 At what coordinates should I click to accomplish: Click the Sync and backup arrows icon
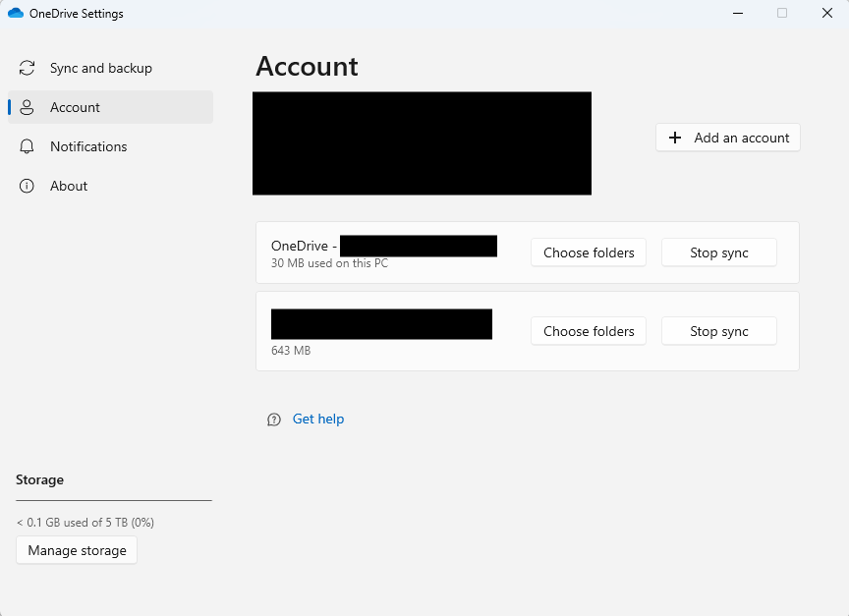click(x=27, y=68)
